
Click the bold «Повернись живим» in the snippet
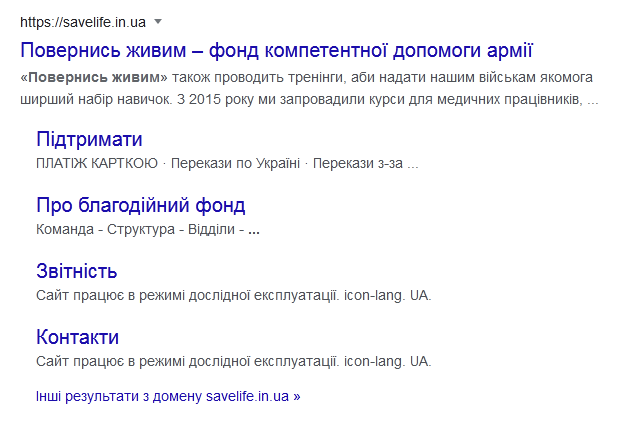[94, 77]
